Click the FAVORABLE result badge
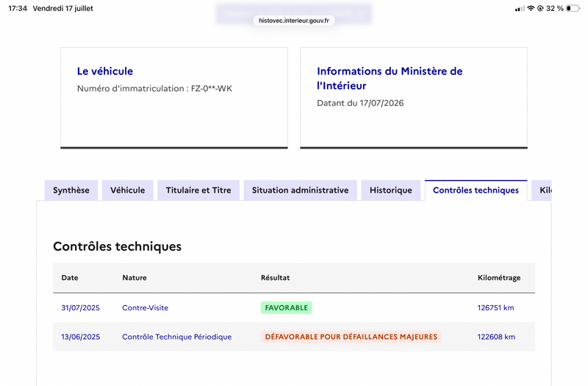 point(287,307)
